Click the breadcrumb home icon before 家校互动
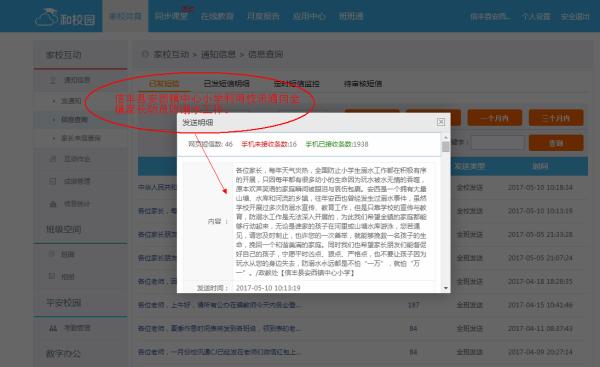This screenshot has height=367, width=600. point(145,54)
